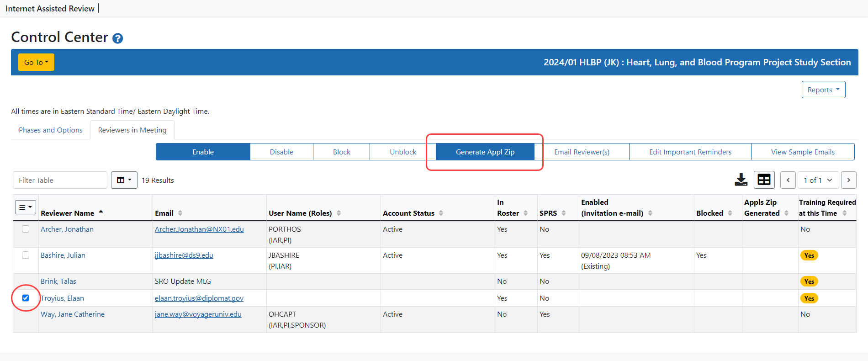Email jjbashire@ds9.edu
Screen dimensions: 868x361
(184, 255)
